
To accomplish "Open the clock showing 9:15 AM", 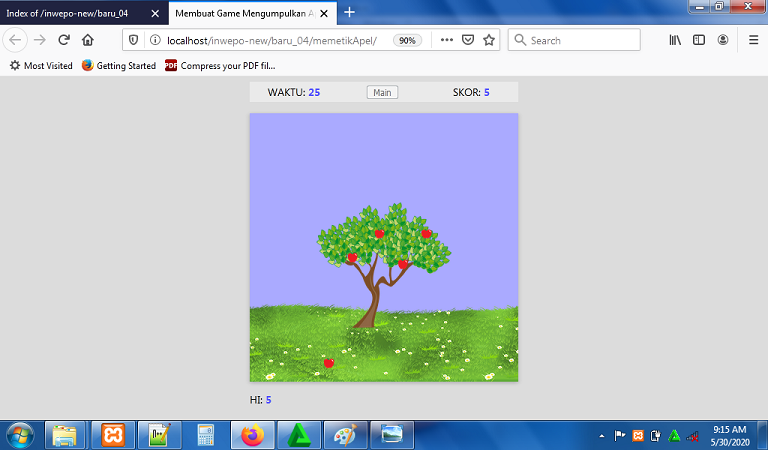I will pyautogui.click(x=730, y=435).
